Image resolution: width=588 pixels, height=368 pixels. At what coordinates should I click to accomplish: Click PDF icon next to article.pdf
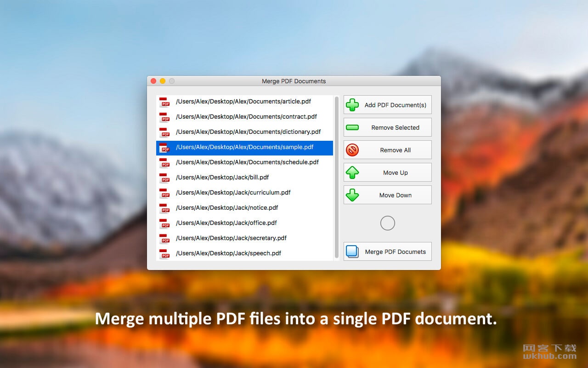pos(164,102)
